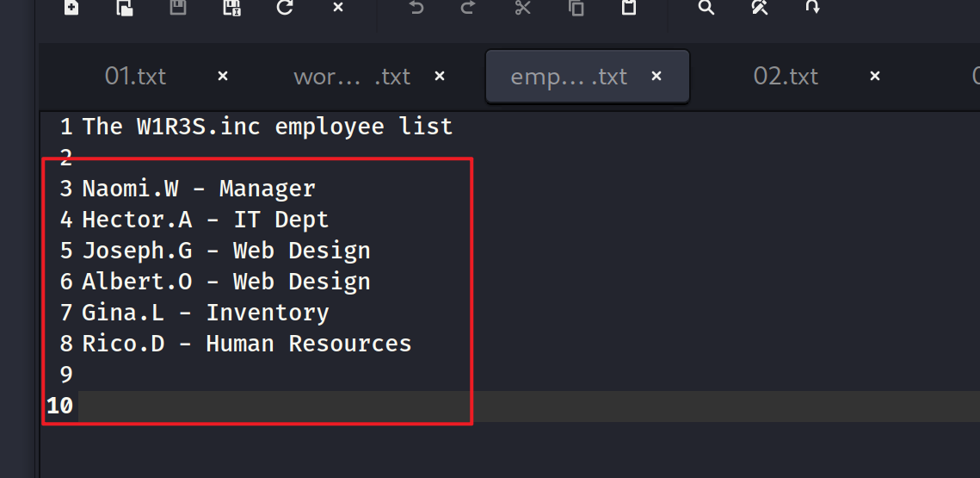The width and height of the screenshot is (980, 478).
Task: Undo the last edit
Action: coord(416,8)
